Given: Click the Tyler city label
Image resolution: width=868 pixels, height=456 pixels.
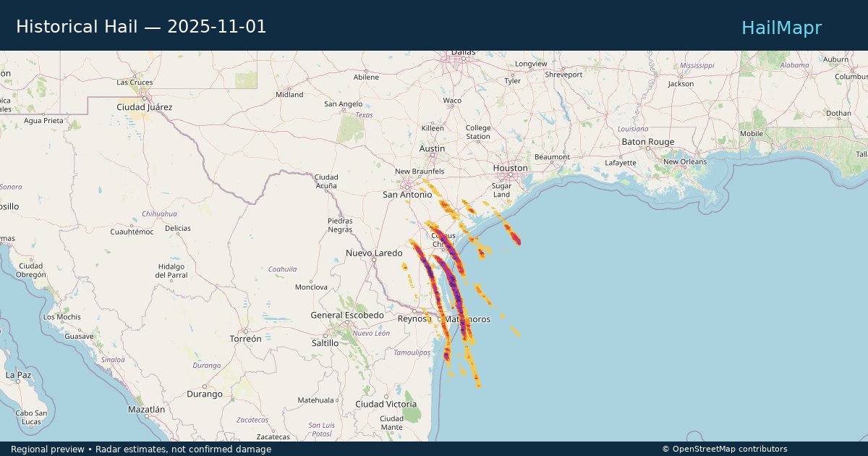Looking at the screenshot, I should coord(512,81).
